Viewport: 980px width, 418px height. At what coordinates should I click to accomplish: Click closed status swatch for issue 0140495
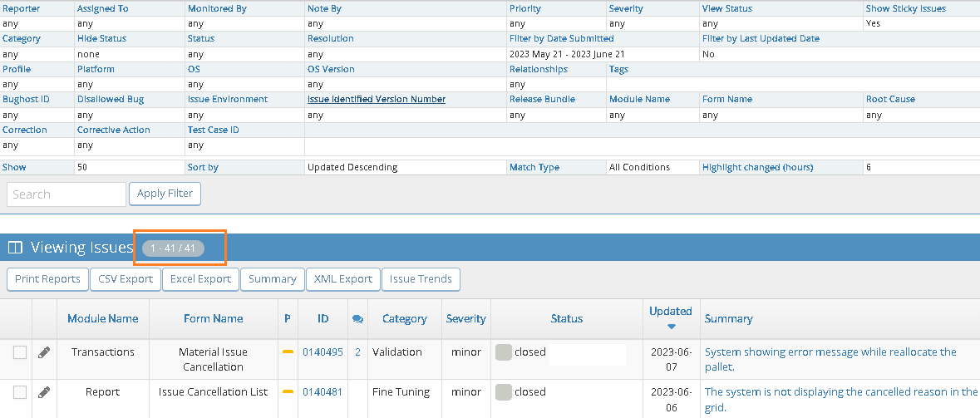pos(503,352)
